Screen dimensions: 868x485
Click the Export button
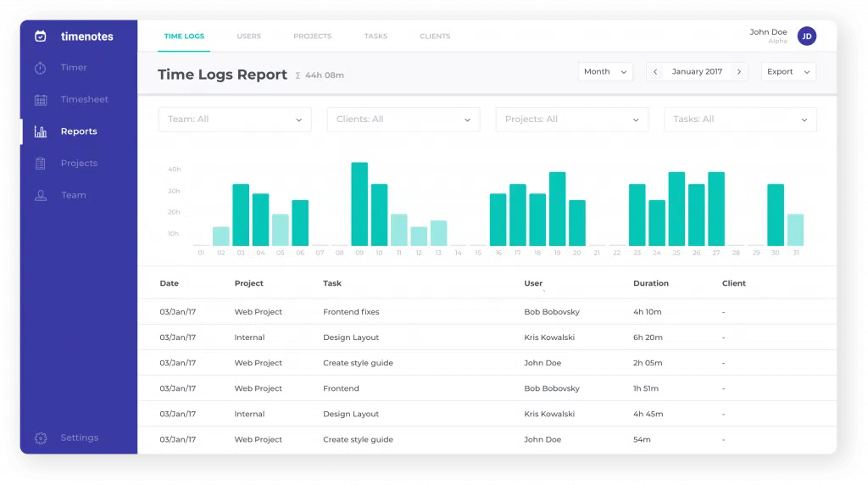click(788, 72)
